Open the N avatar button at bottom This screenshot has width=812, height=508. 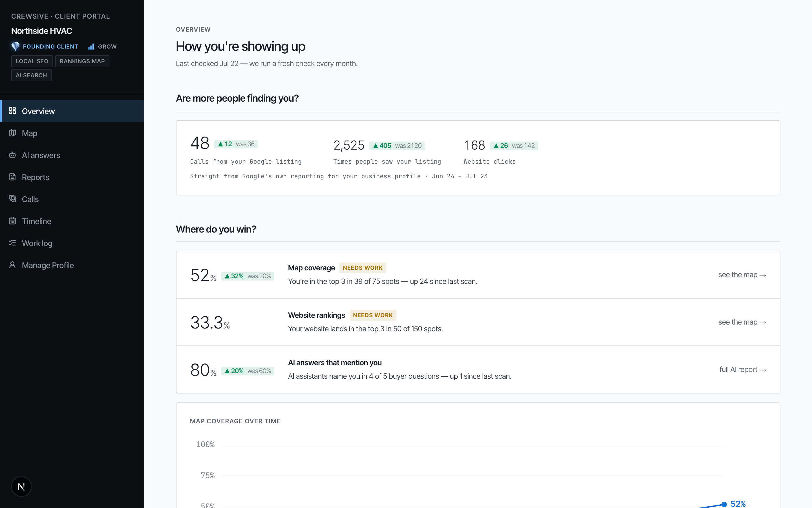click(x=21, y=487)
